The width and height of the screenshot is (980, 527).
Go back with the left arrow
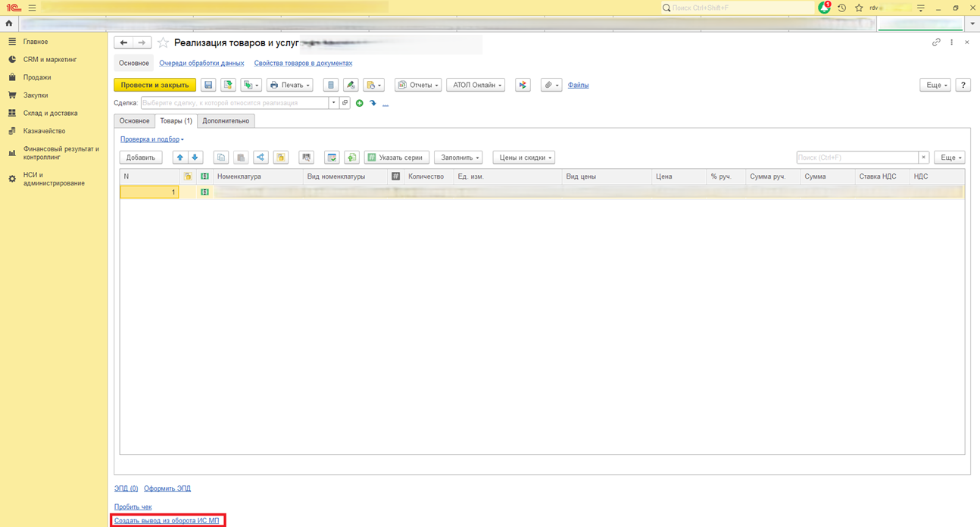pos(123,43)
